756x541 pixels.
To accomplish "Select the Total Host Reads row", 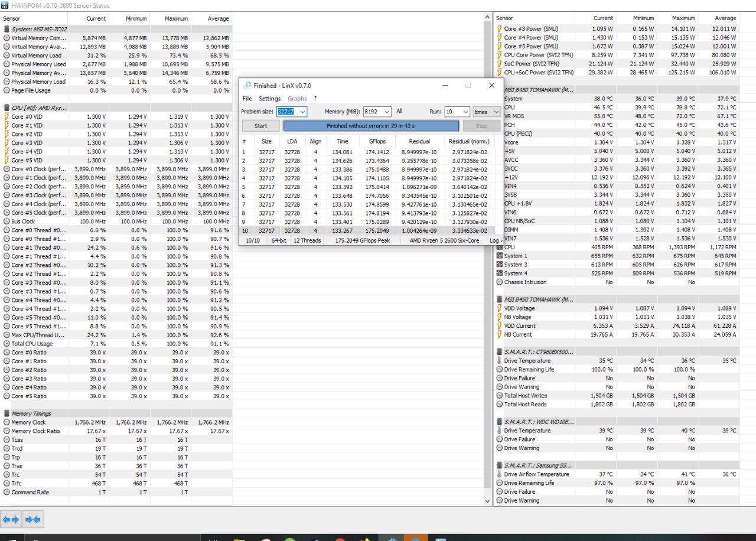I will (x=617, y=405).
